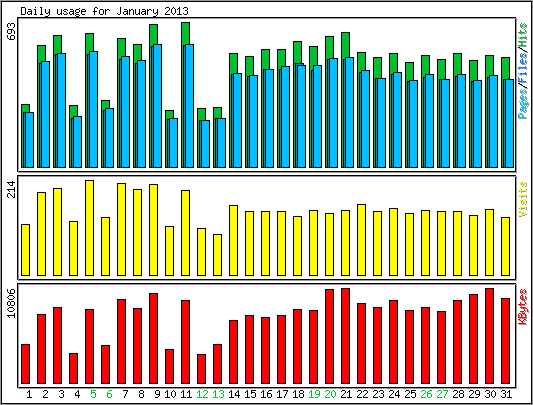Click day label 28 on the x-axis
This screenshot has height=405, width=533.
[458, 394]
